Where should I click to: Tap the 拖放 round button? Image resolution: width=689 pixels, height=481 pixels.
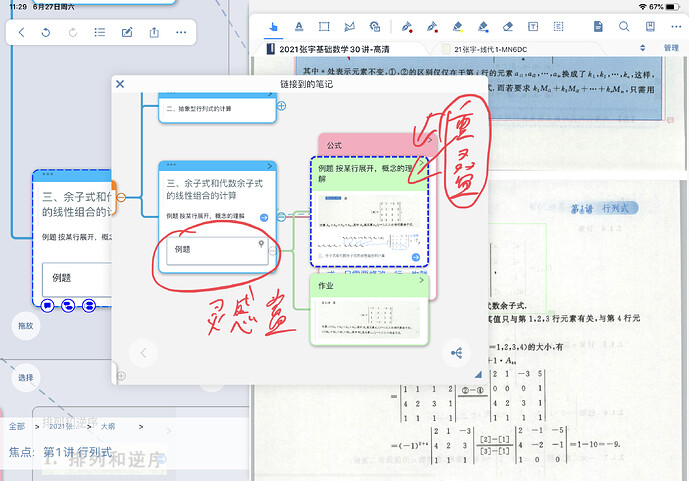click(x=25, y=325)
